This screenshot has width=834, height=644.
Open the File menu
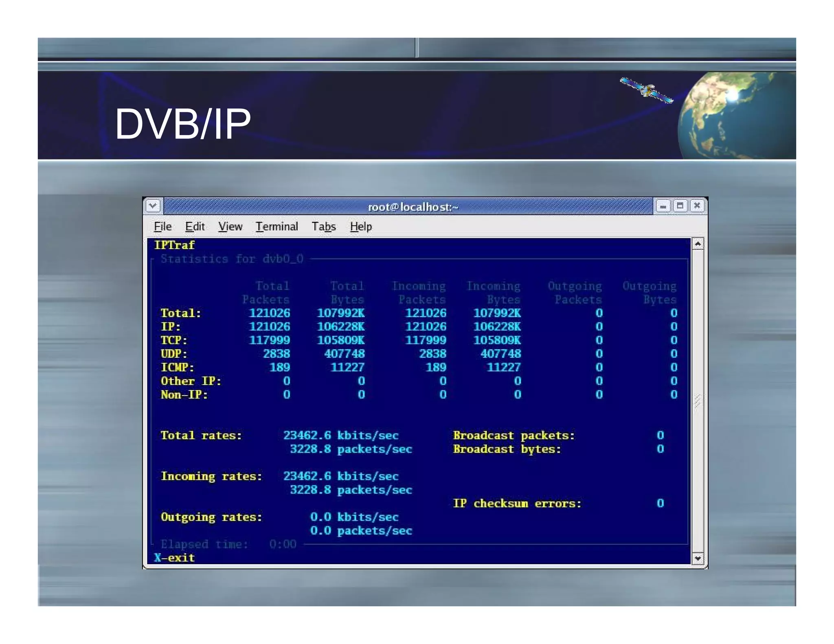(162, 226)
